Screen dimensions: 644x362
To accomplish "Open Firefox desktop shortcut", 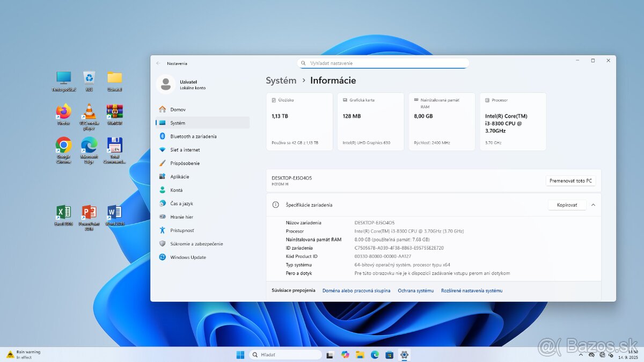I will coord(64,112).
